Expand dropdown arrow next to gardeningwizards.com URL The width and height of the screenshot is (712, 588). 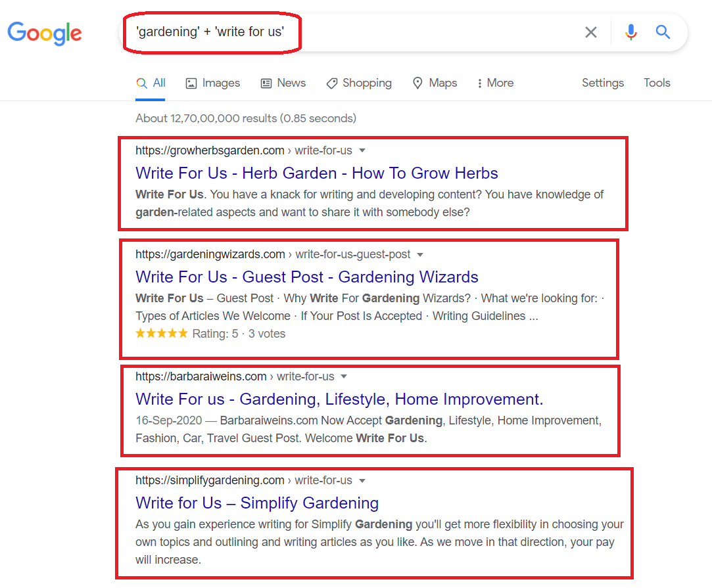(x=420, y=254)
